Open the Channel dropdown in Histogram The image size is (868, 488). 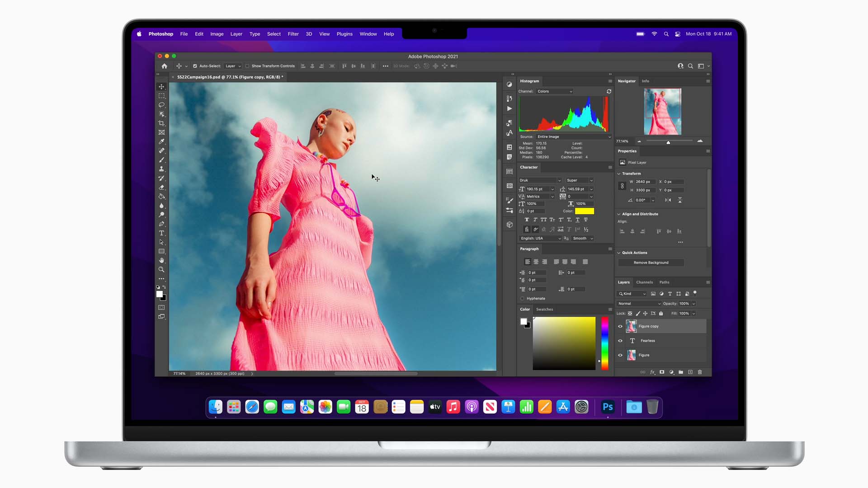click(x=554, y=91)
